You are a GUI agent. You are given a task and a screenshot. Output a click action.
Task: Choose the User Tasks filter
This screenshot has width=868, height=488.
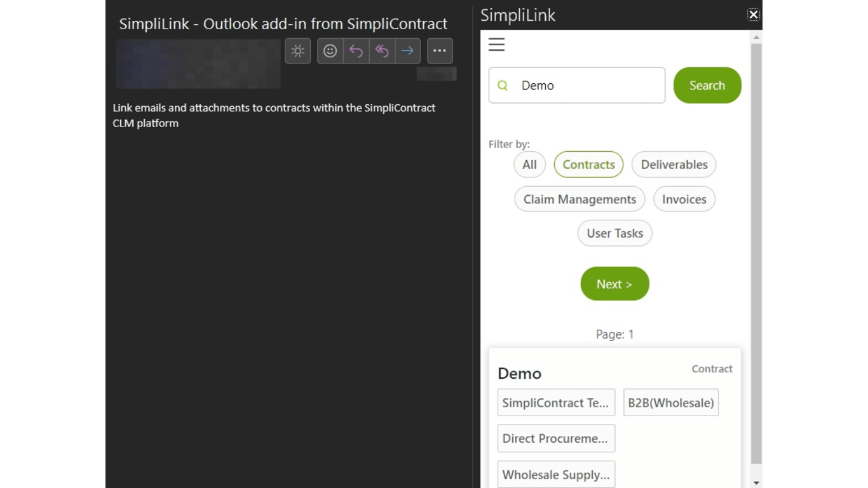(614, 233)
